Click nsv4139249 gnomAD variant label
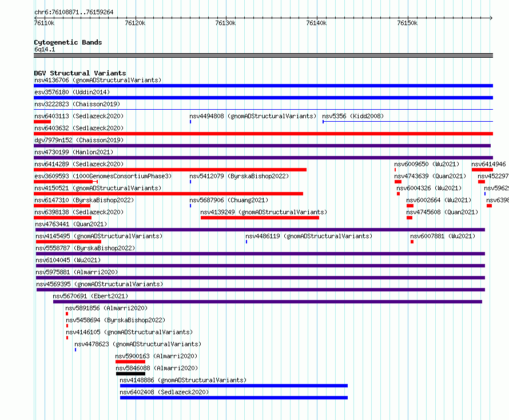509x420 pixels. (264, 212)
